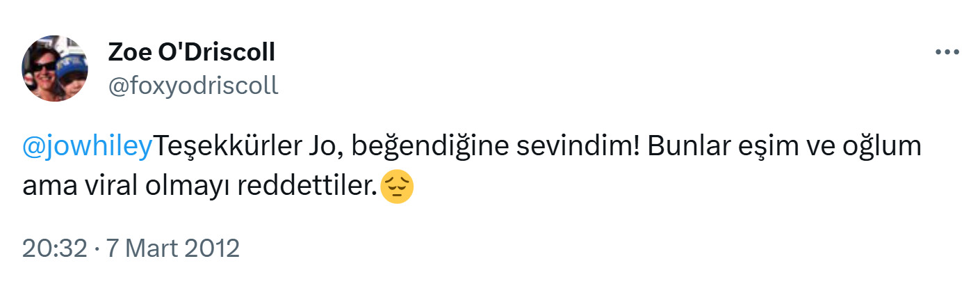Click the 20:32 timestamp

[54, 248]
